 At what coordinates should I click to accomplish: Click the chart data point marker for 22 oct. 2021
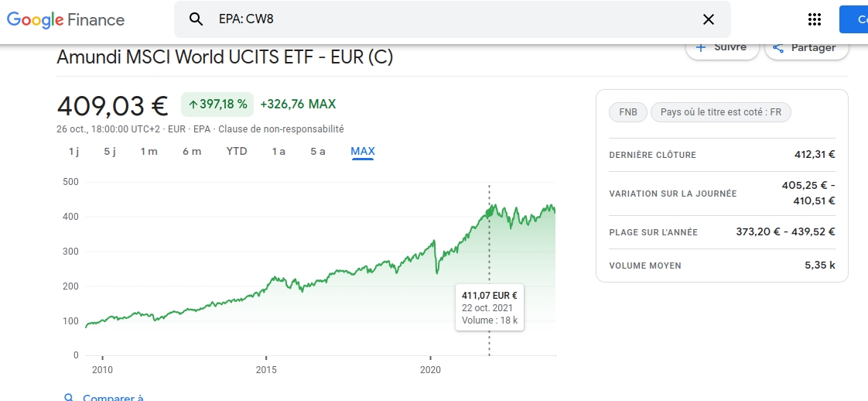[489, 212]
